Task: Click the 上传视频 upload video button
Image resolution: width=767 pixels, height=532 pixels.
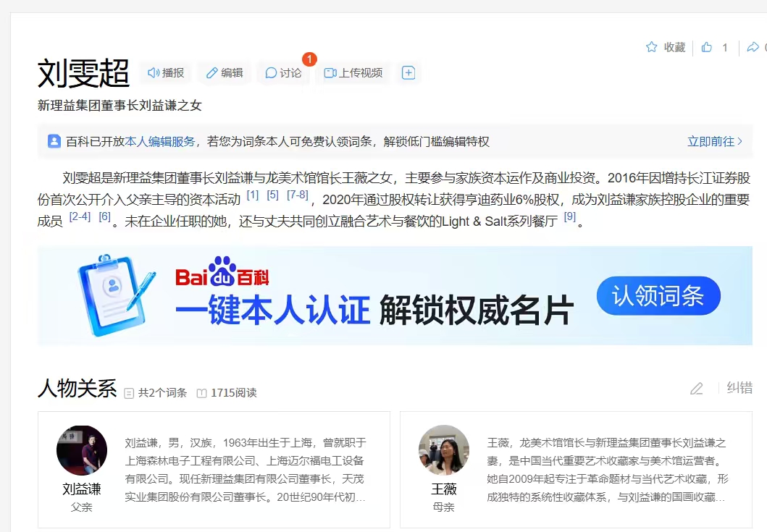Action: point(353,73)
